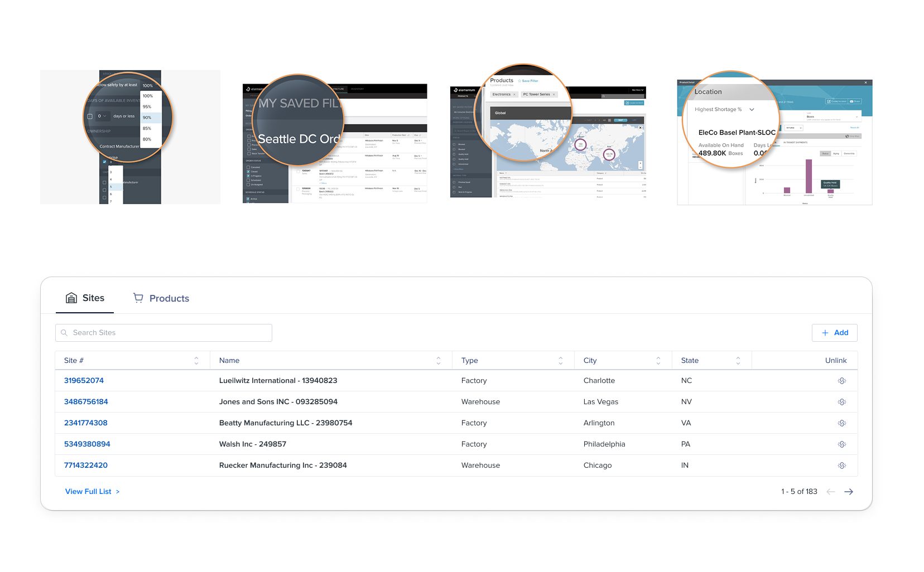Select Ruecker Manufacturing Inc - 239084 name
Viewport: 924px width, 572px height.
click(283, 466)
